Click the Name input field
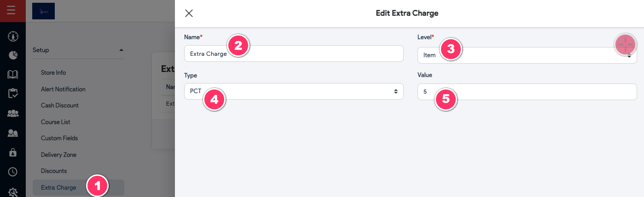 [294, 54]
